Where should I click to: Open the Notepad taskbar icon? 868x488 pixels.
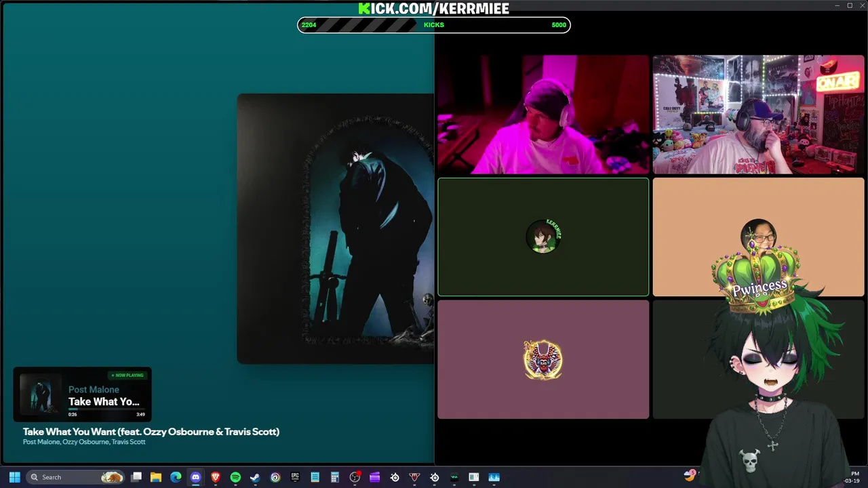pos(315,477)
